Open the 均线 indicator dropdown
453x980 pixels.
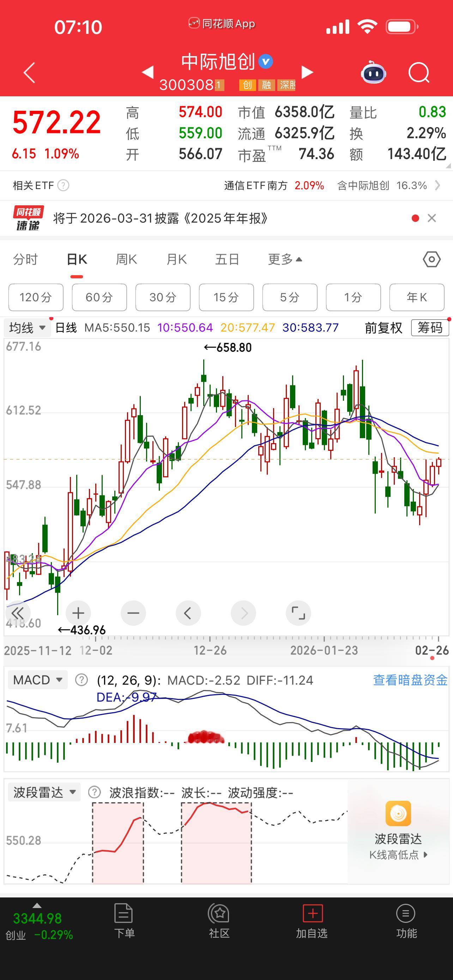point(27,328)
